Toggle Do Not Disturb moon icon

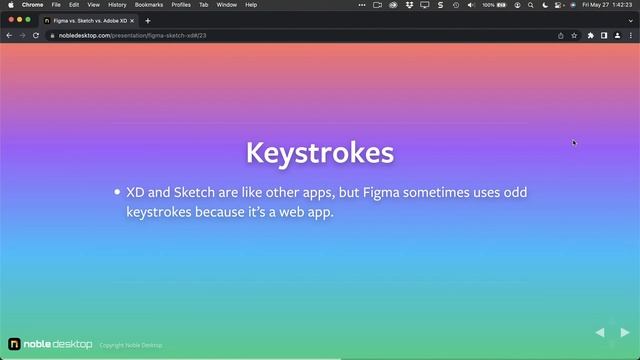click(544, 5)
